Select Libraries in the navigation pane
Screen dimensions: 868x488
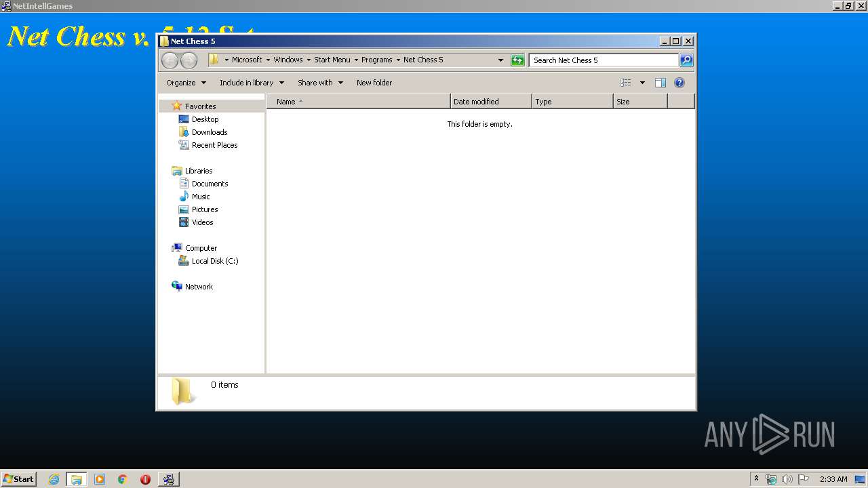tap(199, 171)
